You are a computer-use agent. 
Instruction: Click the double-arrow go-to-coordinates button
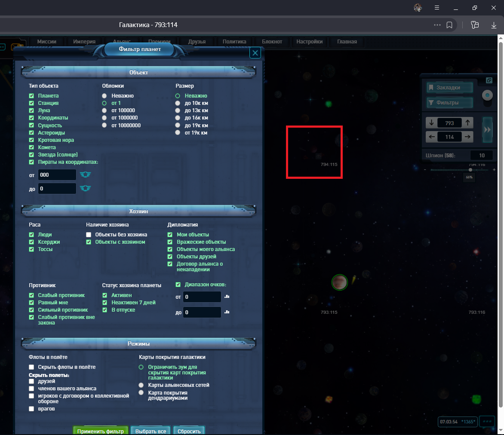tap(487, 130)
